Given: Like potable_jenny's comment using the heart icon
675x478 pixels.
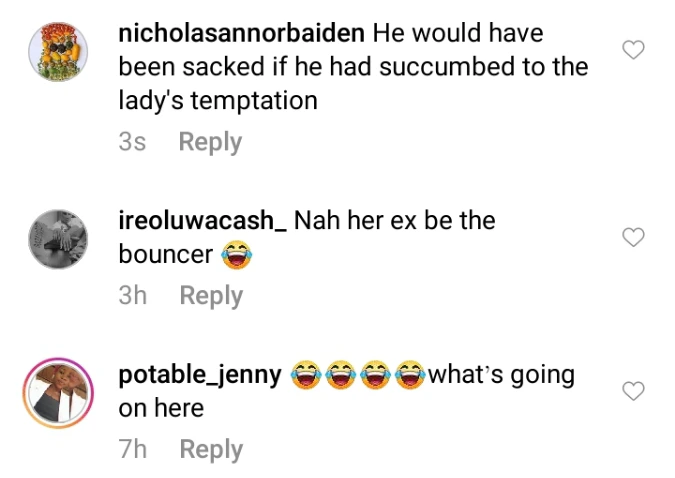Looking at the screenshot, I should tap(633, 391).
